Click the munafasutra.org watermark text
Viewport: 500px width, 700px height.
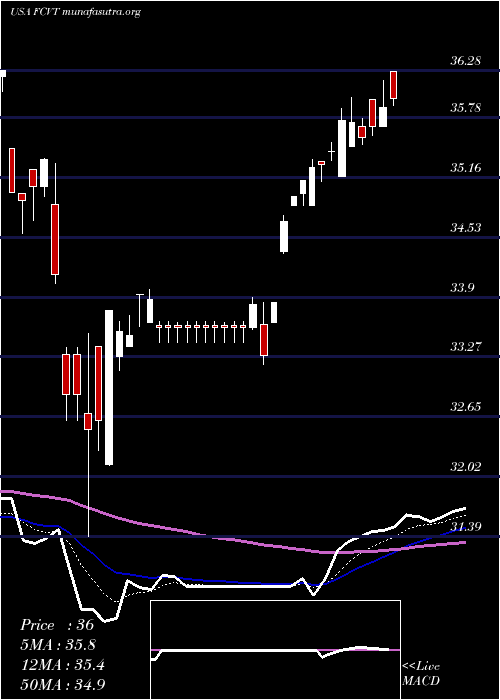tap(101, 12)
